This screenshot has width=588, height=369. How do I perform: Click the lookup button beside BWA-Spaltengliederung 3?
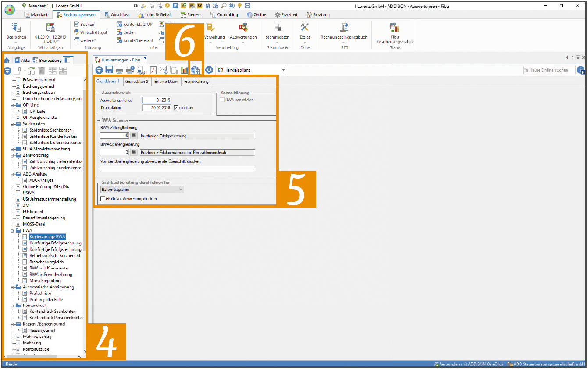tap(134, 152)
